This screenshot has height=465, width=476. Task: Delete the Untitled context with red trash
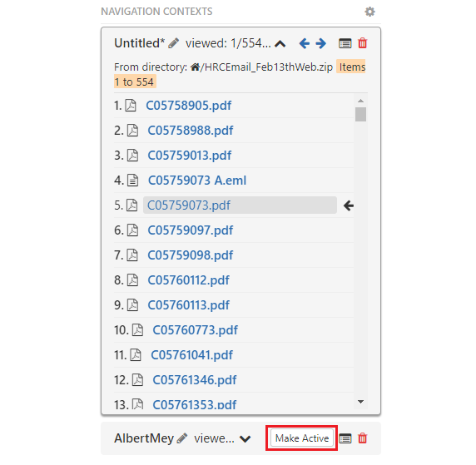pos(363,43)
